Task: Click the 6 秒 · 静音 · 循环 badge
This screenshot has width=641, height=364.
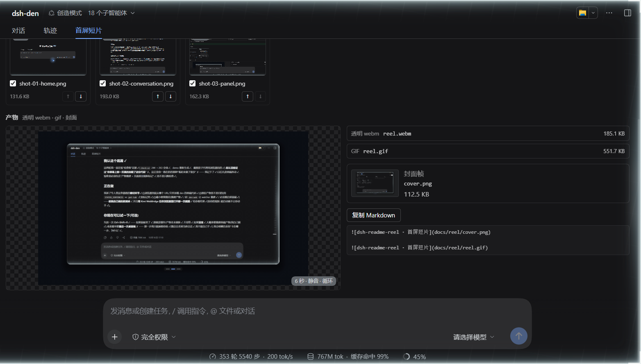Action: (314, 281)
